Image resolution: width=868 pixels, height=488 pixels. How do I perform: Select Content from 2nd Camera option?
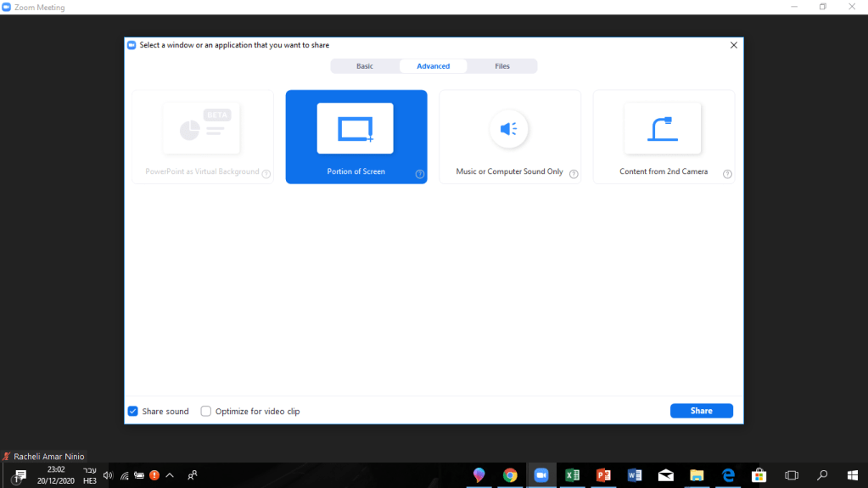pos(663,137)
